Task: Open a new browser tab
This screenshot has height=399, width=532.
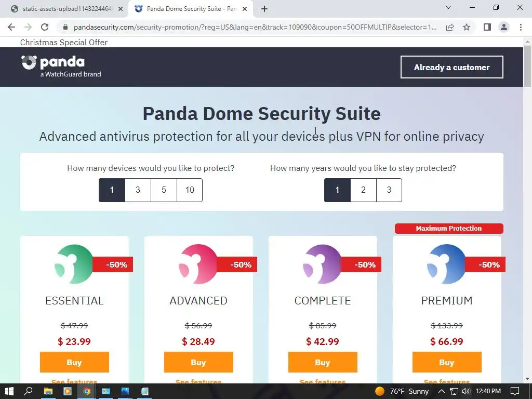Action: pyautogui.click(x=264, y=9)
